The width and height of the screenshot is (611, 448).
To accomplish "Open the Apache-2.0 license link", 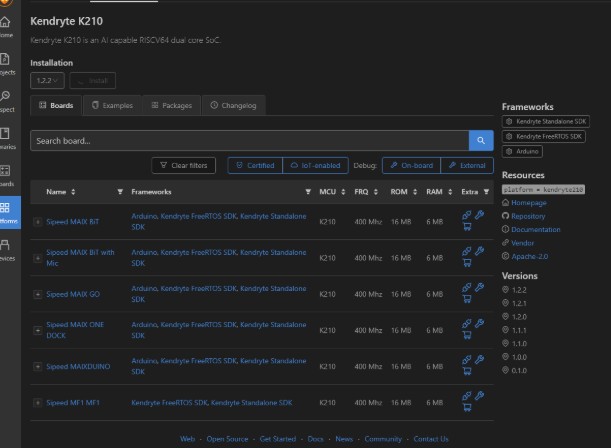I will [530, 256].
